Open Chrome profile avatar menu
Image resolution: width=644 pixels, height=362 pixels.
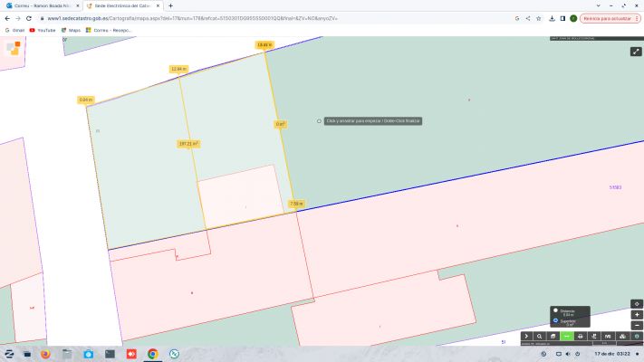[573, 18]
